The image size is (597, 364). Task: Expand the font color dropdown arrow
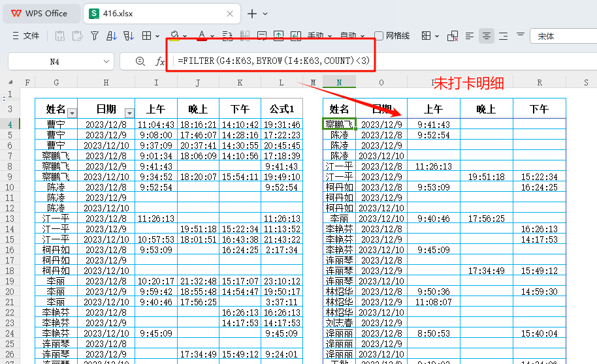(212, 36)
